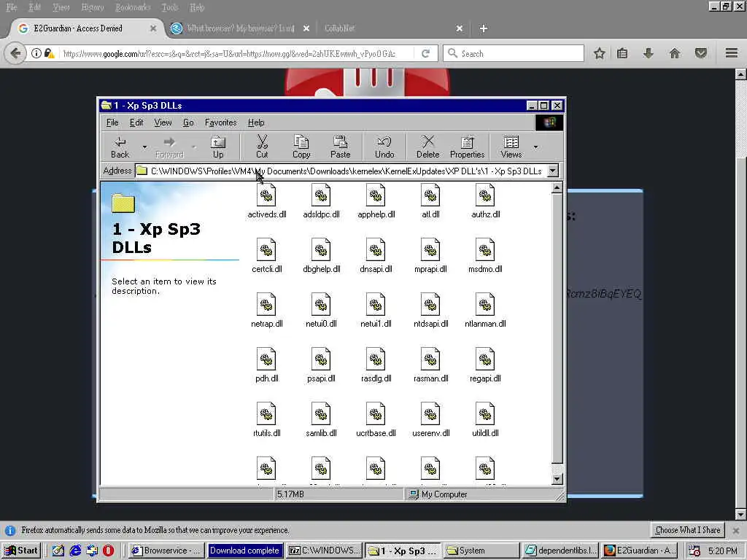Click the file list scroll down arrow
747x560 pixels.
[557, 479]
